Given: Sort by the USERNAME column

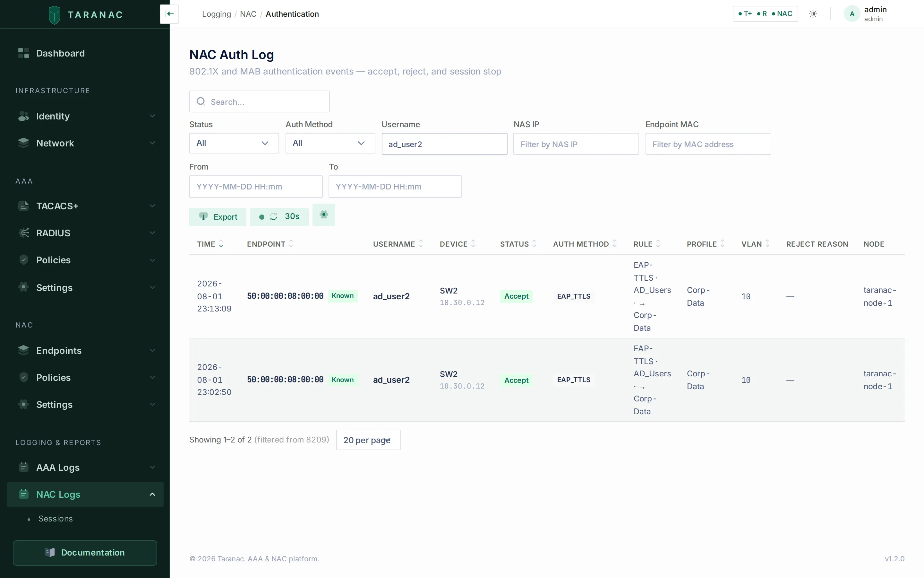Looking at the screenshot, I should 398,244.
